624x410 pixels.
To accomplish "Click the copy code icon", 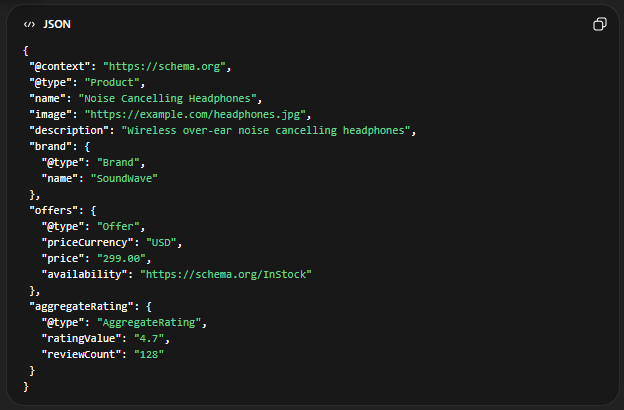I will click(600, 24).
